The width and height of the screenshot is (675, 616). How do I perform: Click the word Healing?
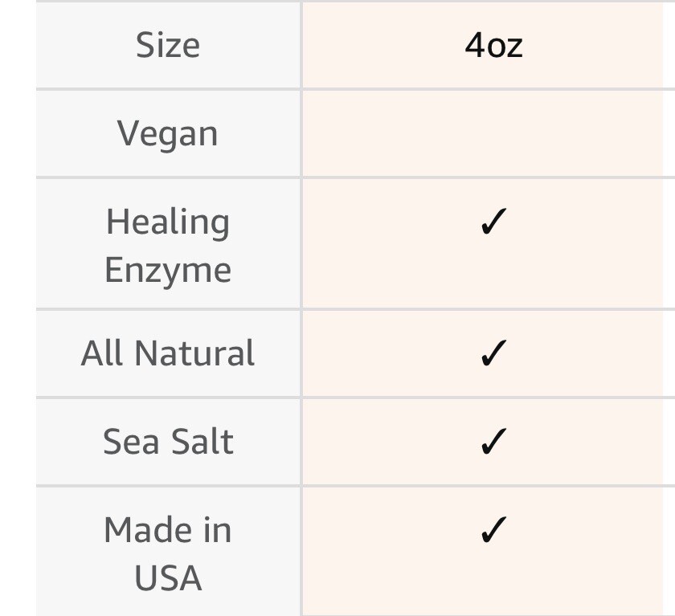click(167, 222)
